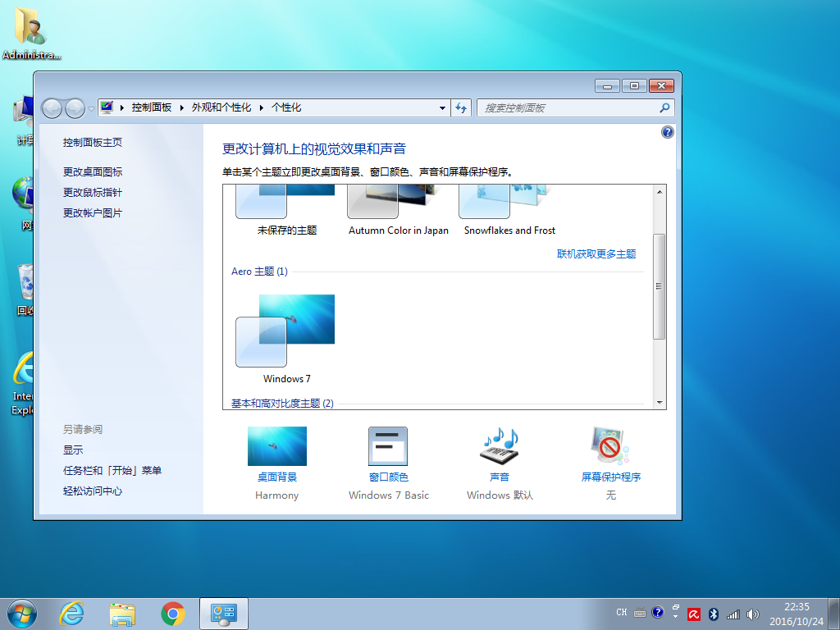Open the sounds keyboard icon
This screenshot has width=840, height=630.
pyautogui.click(x=500, y=445)
